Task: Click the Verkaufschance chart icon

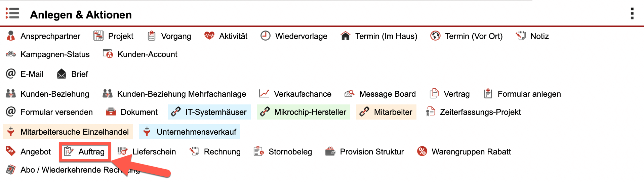Action: pos(264,94)
